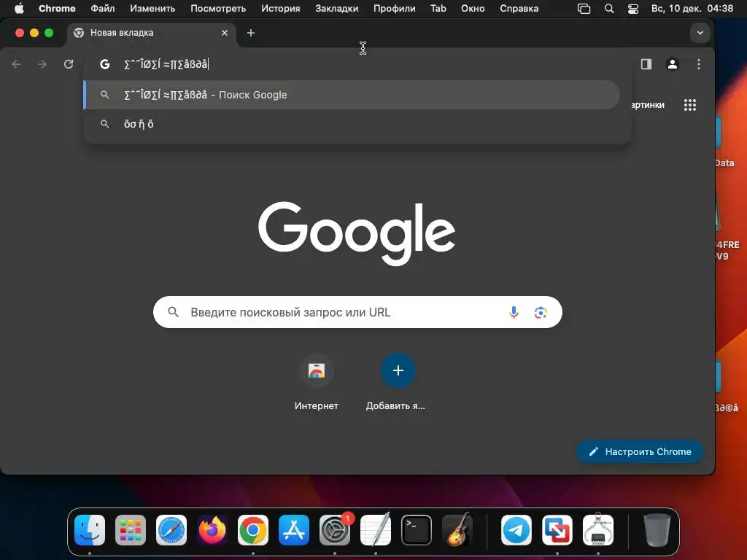Launch GarageBand from the dock
747x560 pixels.
tap(457, 530)
